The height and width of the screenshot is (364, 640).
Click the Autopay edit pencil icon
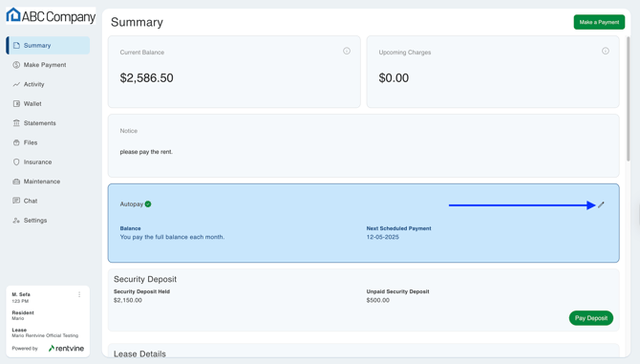[601, 204]
